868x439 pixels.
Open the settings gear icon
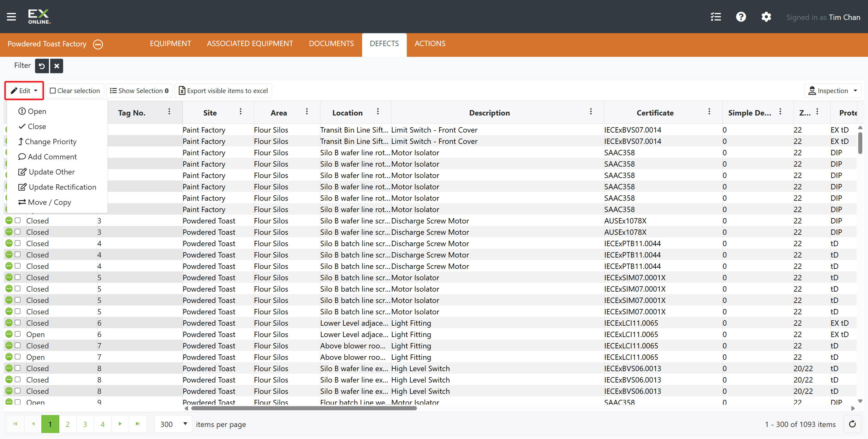[766, 17]
